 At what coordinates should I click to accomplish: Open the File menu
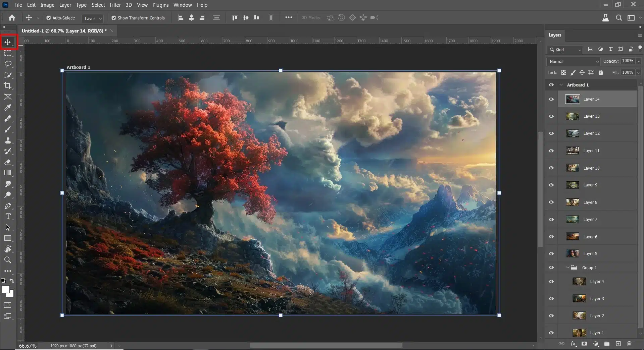[x=18, y=5]
